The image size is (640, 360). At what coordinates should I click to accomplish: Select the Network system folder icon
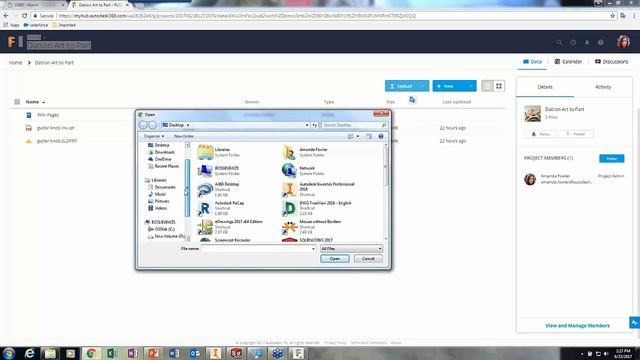(x=289, y=170)
